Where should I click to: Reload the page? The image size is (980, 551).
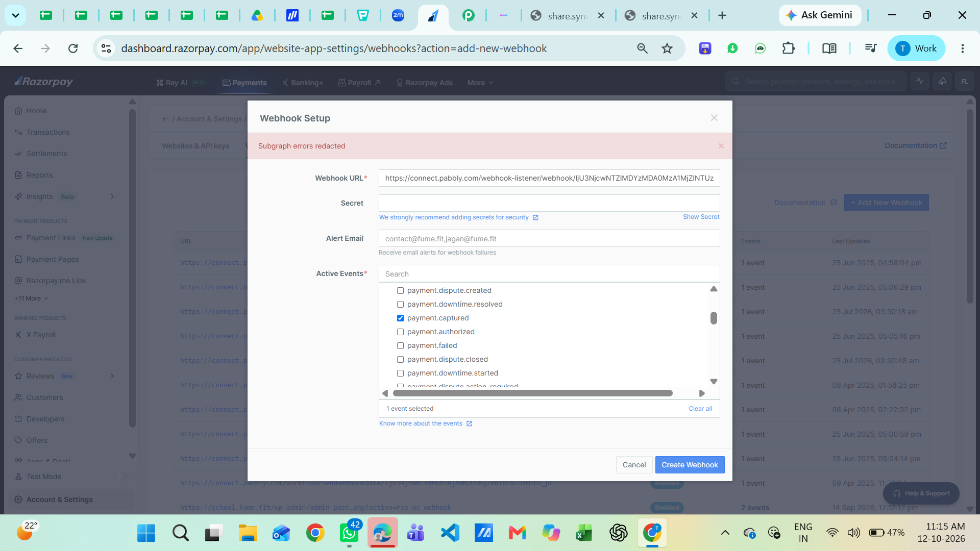coord(73,48)
